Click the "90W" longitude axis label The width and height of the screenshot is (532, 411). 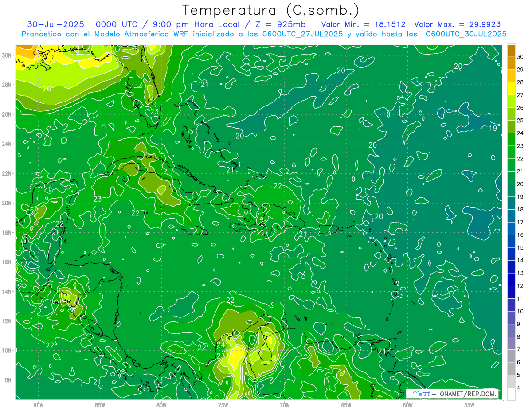(x=39, y=406)
